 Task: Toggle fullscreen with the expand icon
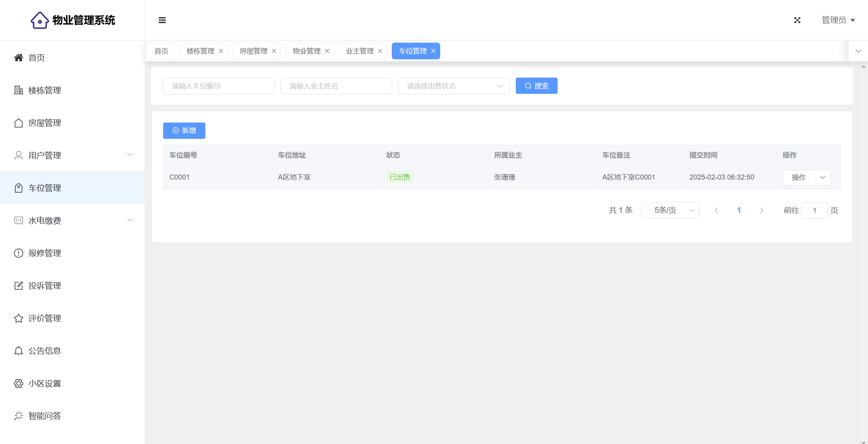click(x=797, y=20)
